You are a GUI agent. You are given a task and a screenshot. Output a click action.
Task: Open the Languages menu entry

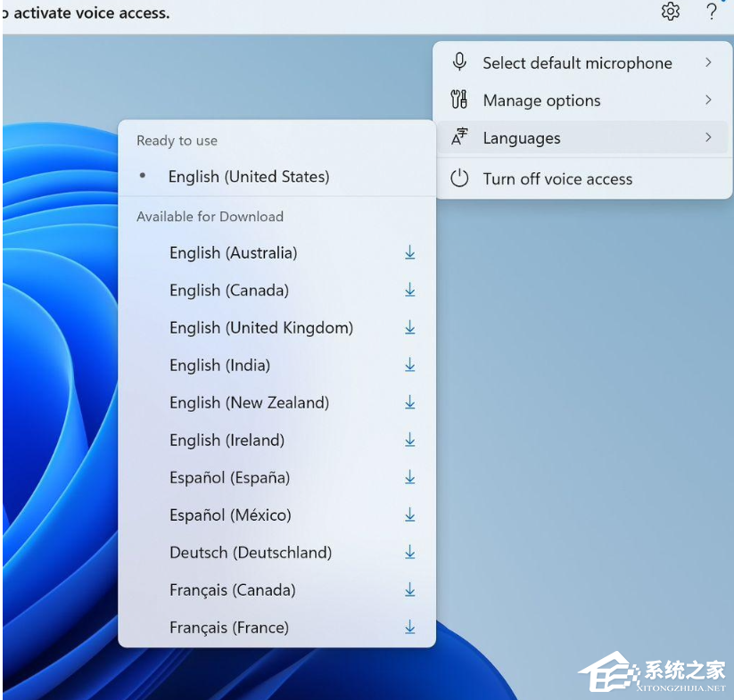coord(522,138)
